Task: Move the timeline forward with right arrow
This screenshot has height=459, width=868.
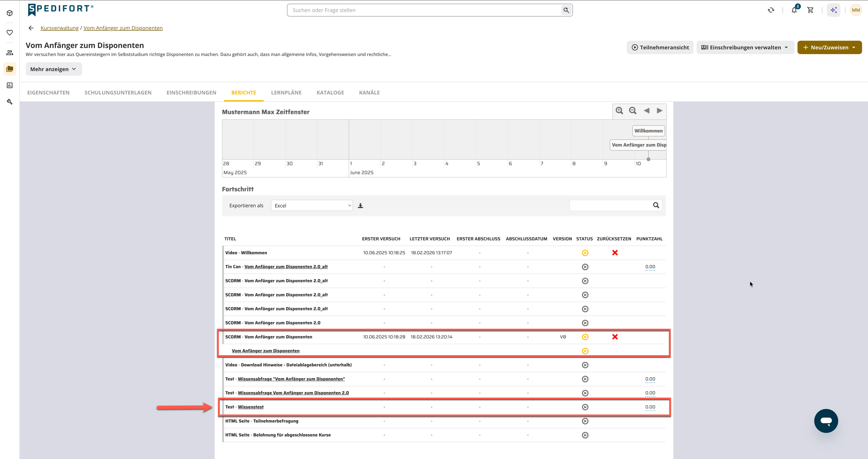Action: click(659, 111)
